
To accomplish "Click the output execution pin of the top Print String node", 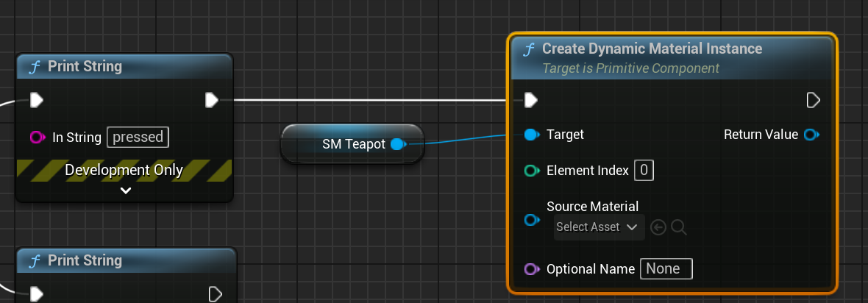I will pyautogui.click(x=211, y=100).
